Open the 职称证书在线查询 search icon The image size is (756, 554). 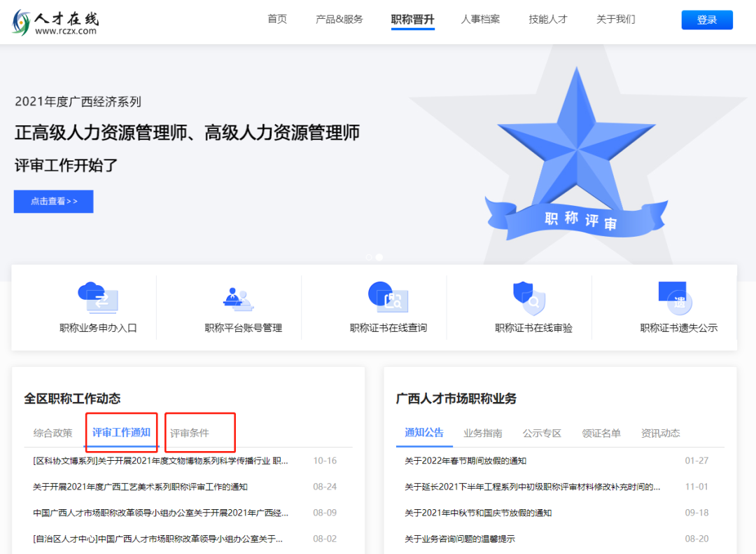(388, 297)
